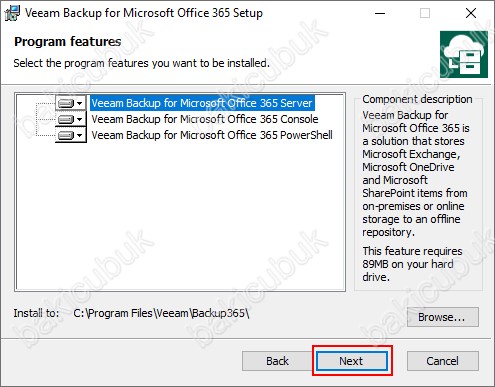Open the install option dropdown arrow for Server feature
The width and height of the screenshot is (495, 387).
point(79,103)
